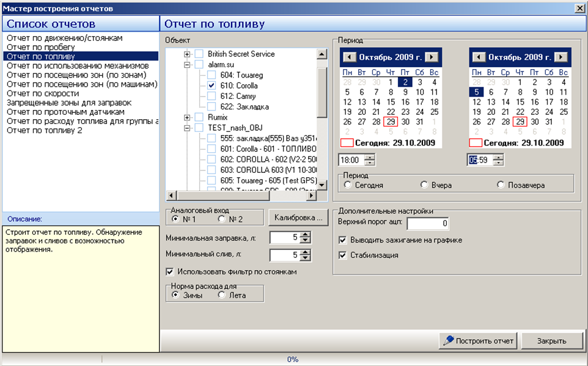Check the 555: закладка(555) checkbox

pyautogui.click(x=211, y=138)
